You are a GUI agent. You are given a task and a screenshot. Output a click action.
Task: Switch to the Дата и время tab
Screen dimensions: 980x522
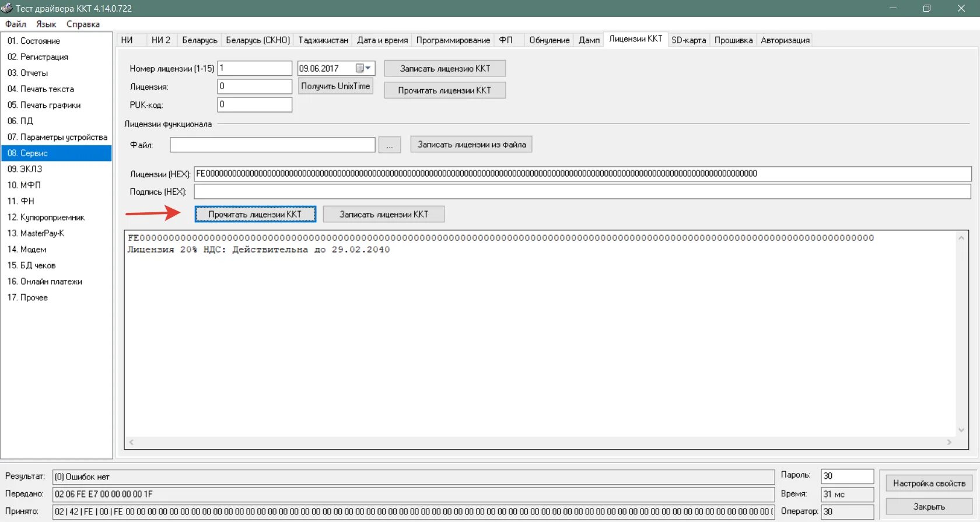[382, 40]
